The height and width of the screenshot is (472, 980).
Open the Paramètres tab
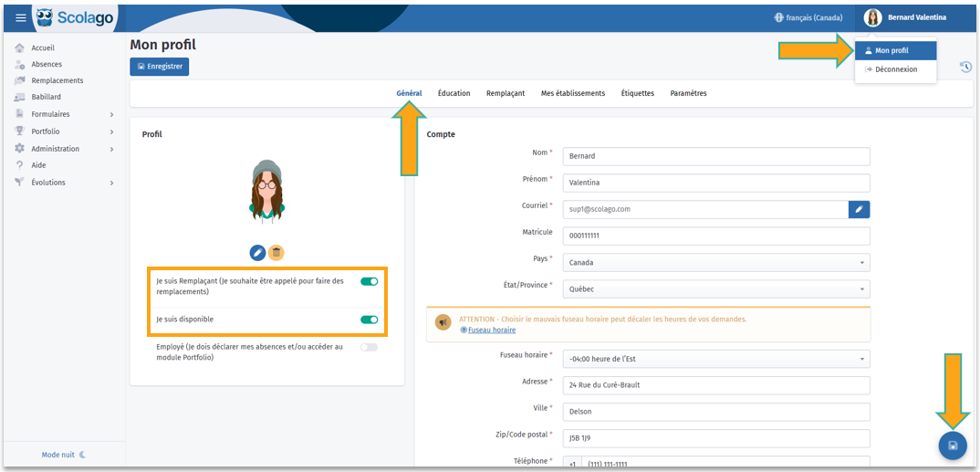point(688,93)
